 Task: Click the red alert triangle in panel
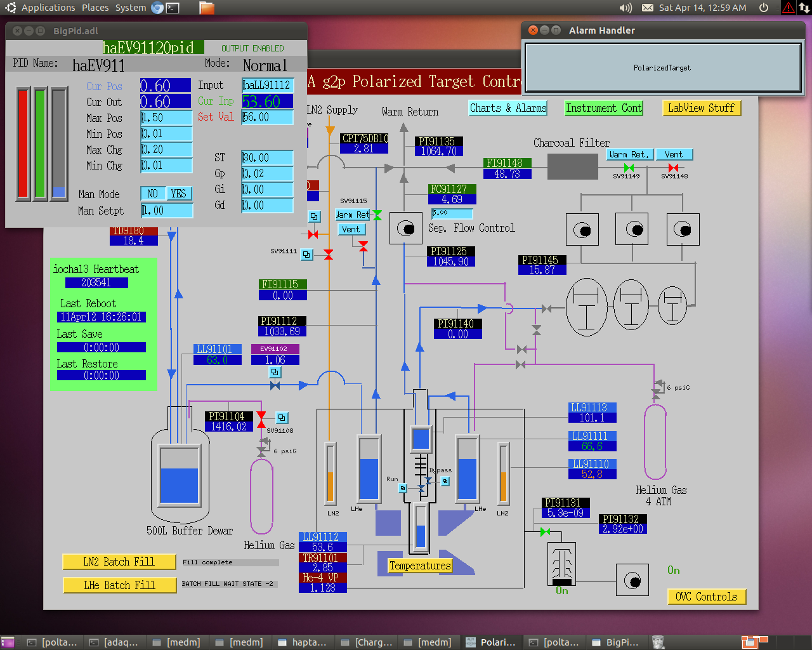[789, 8]
